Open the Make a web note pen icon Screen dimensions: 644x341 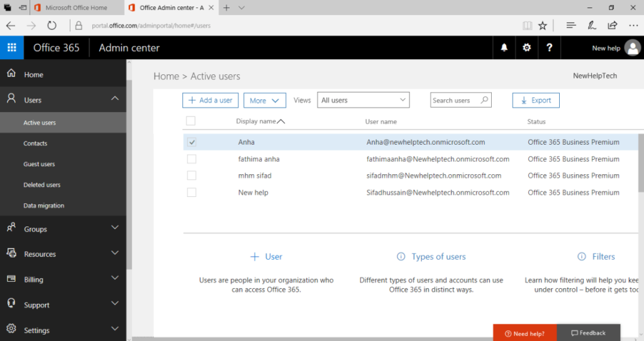tap(591, 25)
